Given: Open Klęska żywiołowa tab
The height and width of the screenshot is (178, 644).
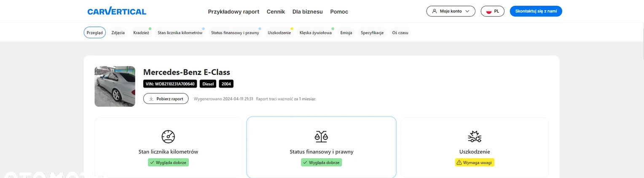Looking at the screenshot, I should [316, 32].
